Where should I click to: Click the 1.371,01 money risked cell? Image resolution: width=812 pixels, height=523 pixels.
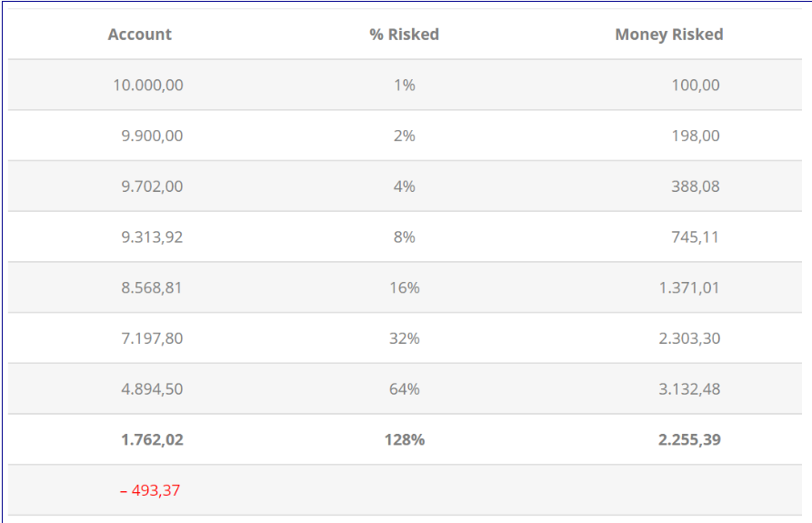click(x=689, y=288)
